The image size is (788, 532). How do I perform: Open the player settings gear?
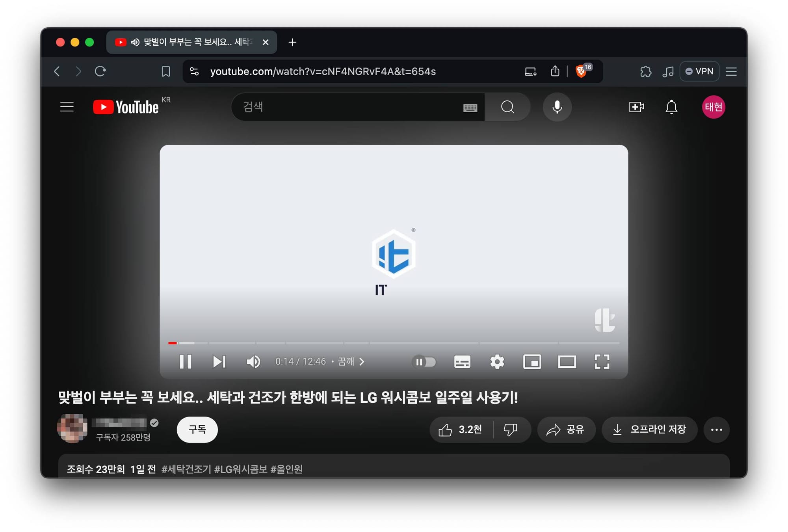(x=497, y=362)
